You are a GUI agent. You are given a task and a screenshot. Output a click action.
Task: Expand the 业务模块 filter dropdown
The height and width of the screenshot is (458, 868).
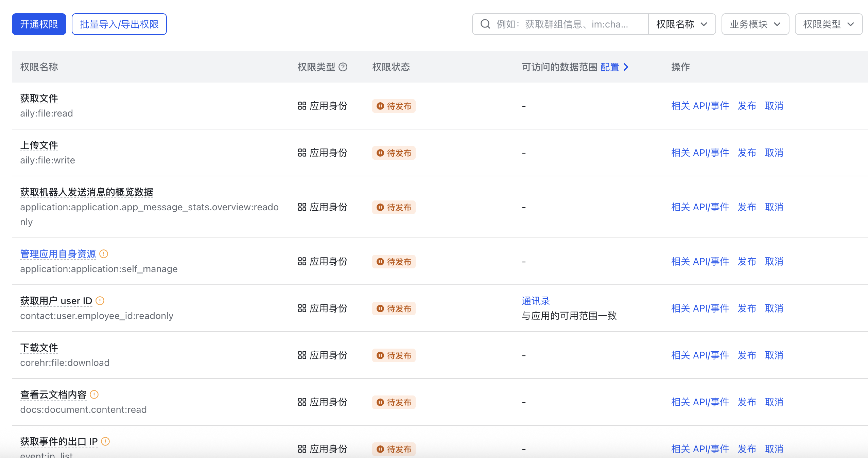tap(755, 24)
